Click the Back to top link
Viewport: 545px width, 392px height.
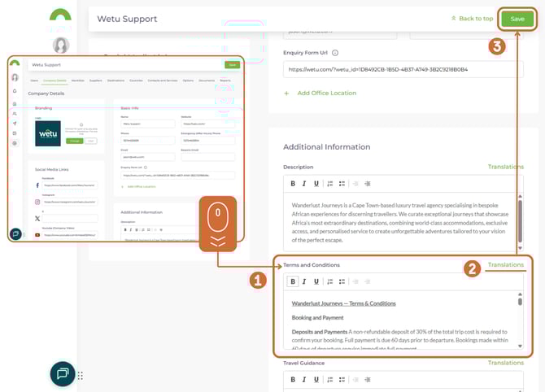473,19
